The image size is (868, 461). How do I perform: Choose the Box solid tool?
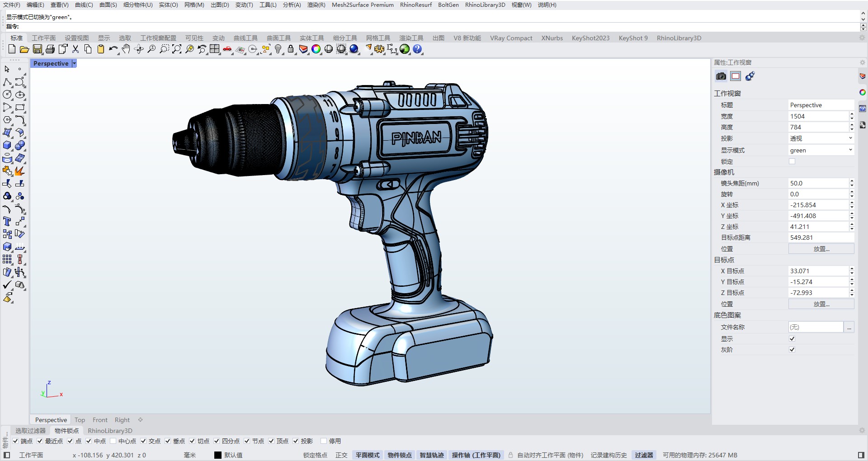click(x=7, y=145)
